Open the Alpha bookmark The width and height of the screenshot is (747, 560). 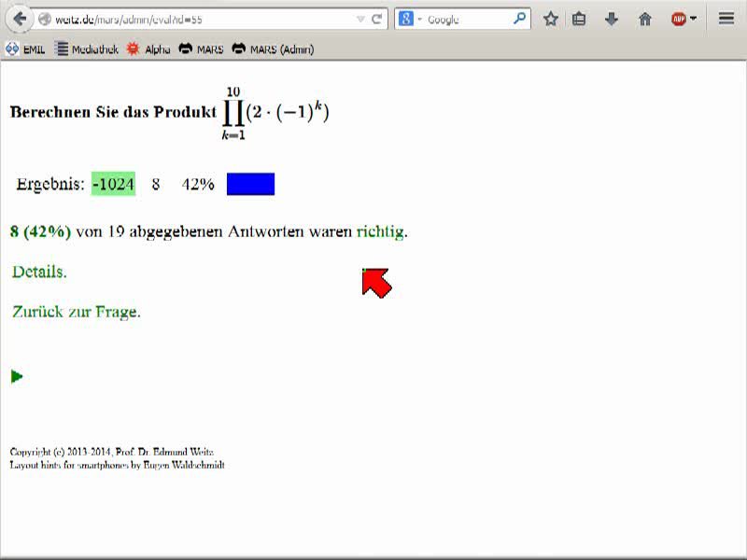148,49
